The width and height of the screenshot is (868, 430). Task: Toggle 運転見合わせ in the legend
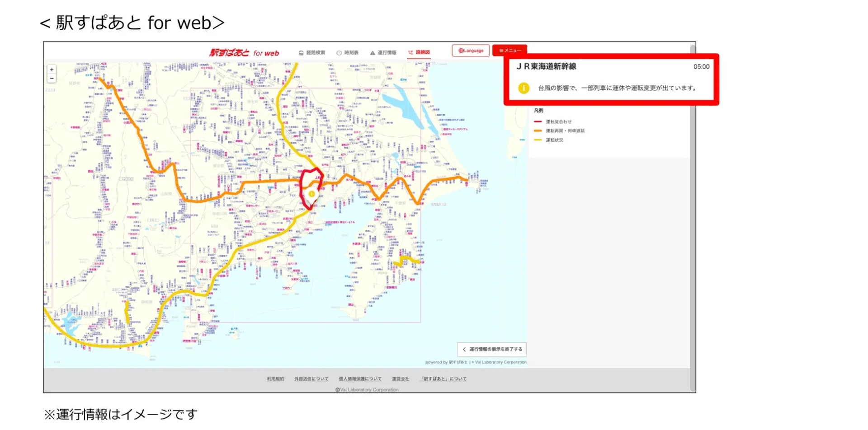559,122
